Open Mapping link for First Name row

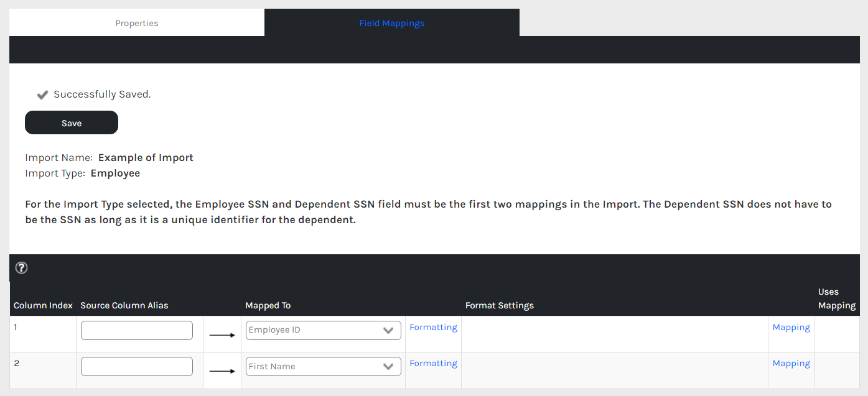[791, 364]
